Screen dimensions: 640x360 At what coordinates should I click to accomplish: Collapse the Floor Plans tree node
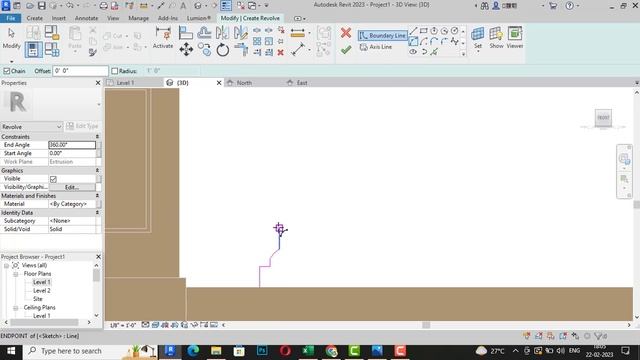[x=16, y=274]
